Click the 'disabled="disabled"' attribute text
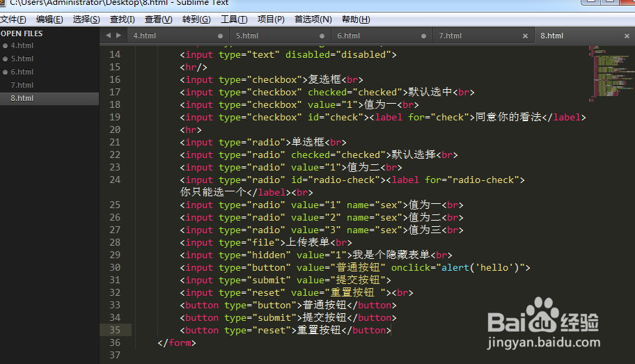This screenshot has width=635, height=364. click(x=338, y=55)
